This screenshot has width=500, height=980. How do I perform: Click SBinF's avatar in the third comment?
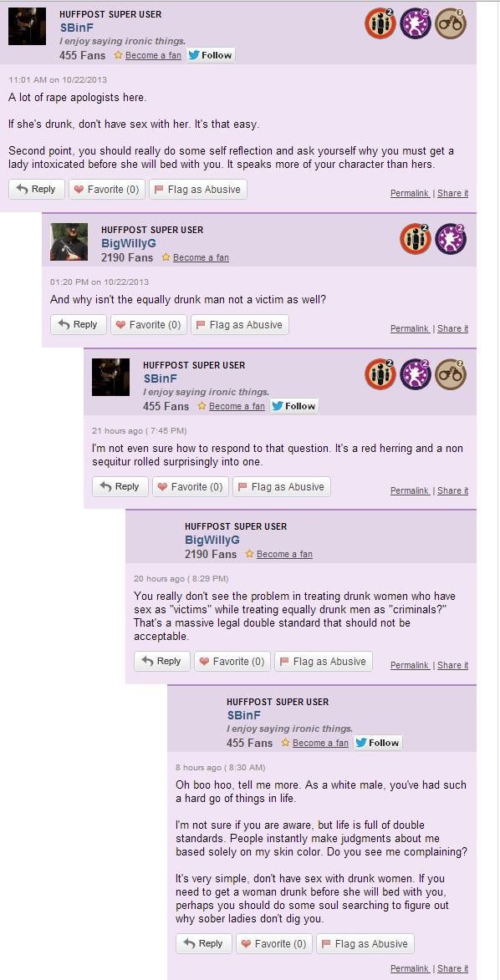[x=110, y=377]
